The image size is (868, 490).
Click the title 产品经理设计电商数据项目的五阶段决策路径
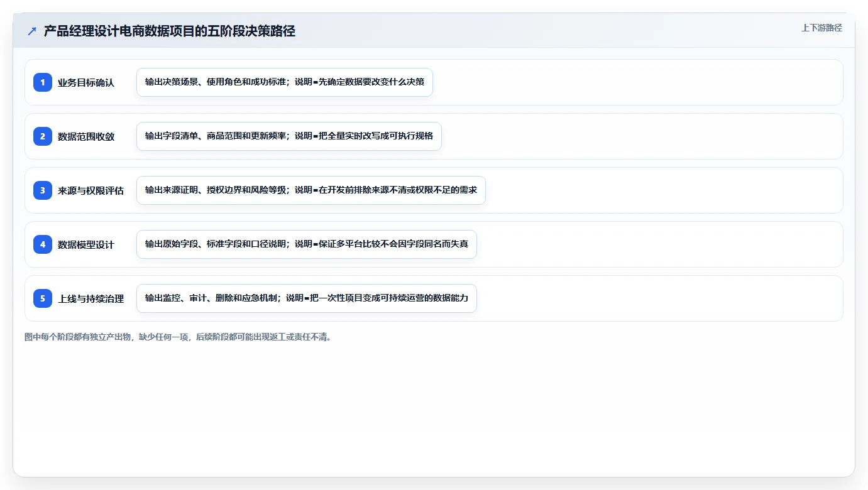[170, 31]
